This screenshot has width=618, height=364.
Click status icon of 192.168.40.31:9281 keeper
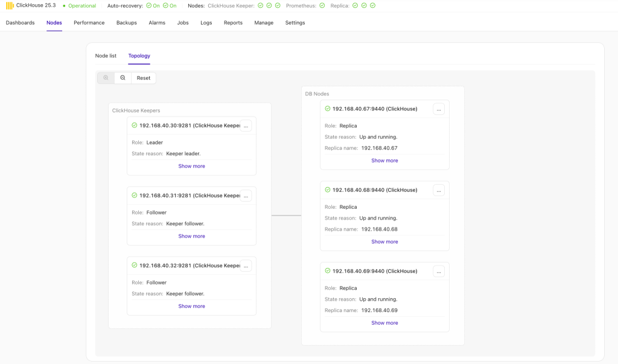coord(135,195)
